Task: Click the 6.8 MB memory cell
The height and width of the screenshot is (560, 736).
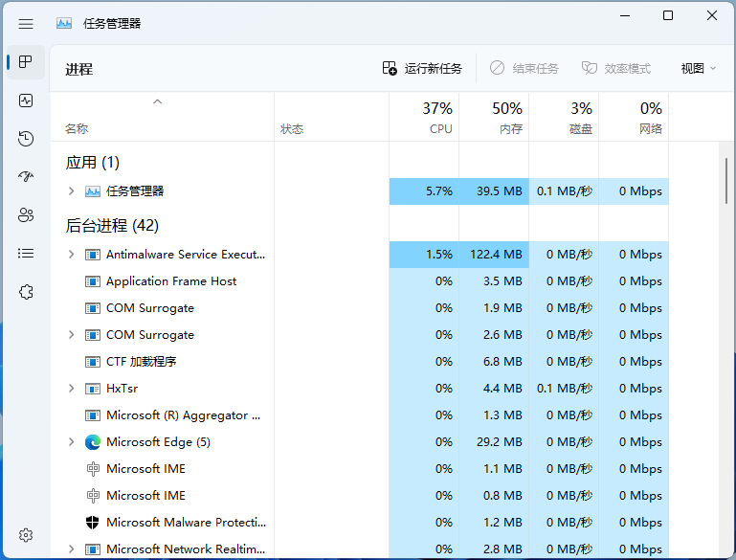Action: (494, 362)
